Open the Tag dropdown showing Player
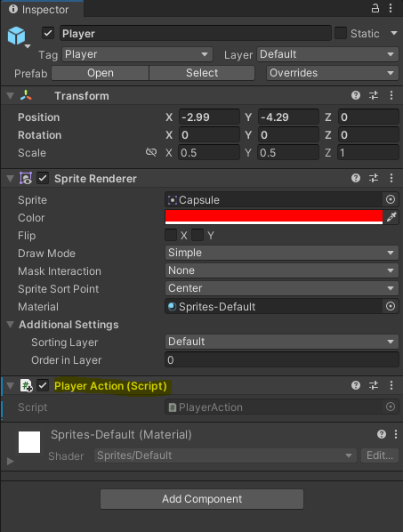 137,54
